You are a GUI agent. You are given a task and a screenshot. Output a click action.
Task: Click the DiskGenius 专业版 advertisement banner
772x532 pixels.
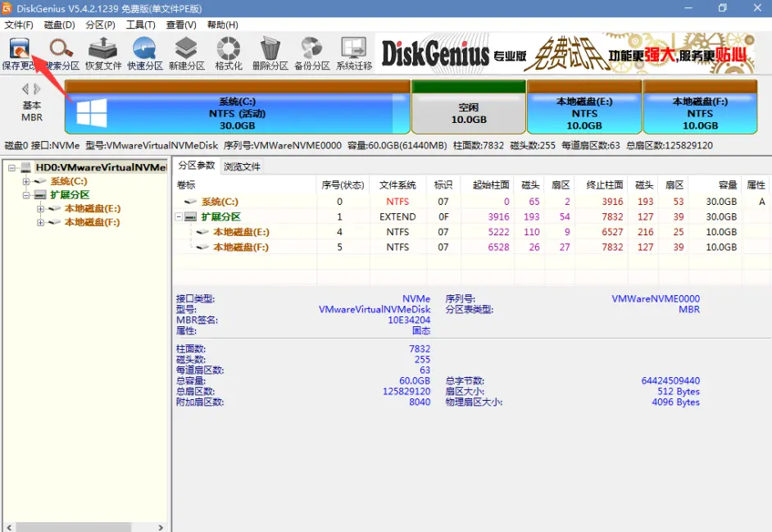(567, 53)
